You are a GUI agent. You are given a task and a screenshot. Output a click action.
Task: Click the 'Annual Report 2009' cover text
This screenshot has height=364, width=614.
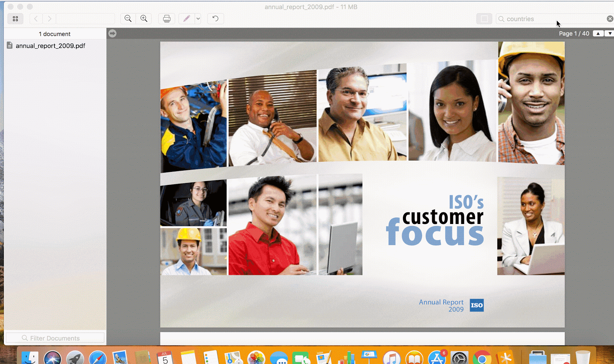point(441,305)
